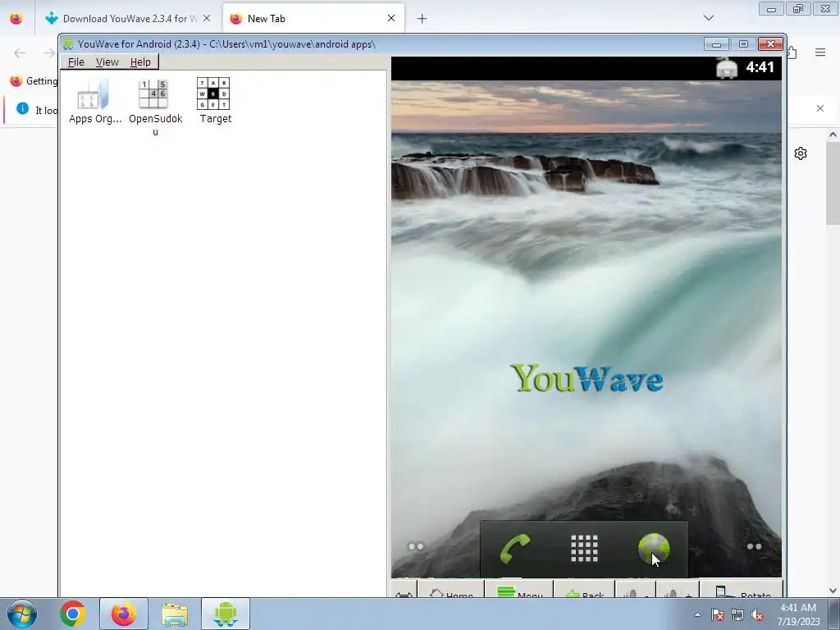Close the New Tab tab

pos(391,18)
